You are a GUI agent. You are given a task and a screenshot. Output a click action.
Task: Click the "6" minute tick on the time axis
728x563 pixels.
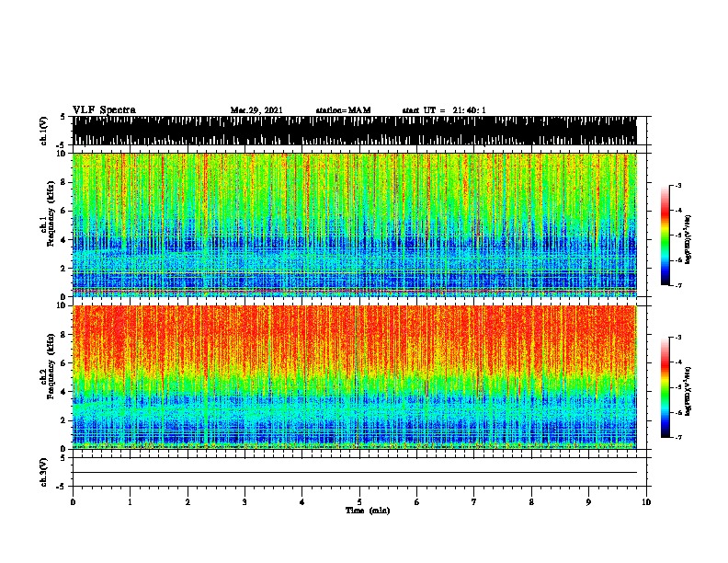[417, 502]
